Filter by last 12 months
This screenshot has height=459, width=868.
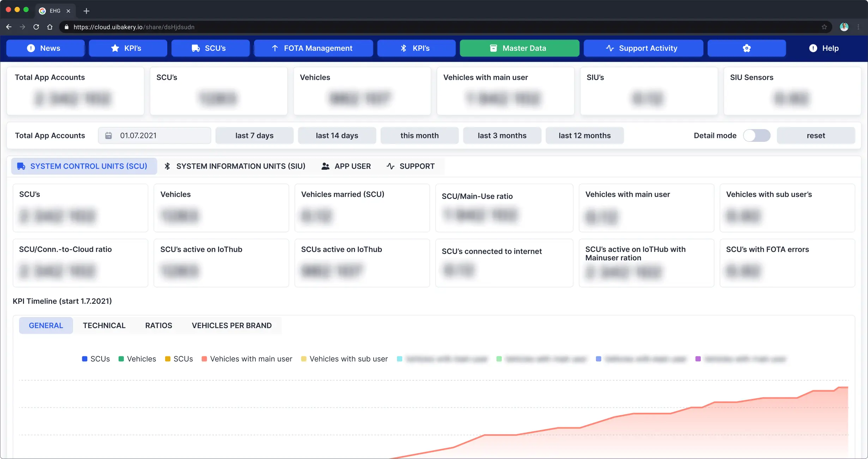click(585, 135)
